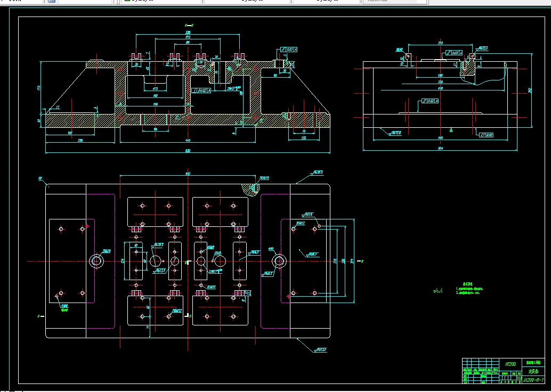Click the layer properties icon in top toolbar
The width and height of the screenshot is (551, 392).
(52, 1)
